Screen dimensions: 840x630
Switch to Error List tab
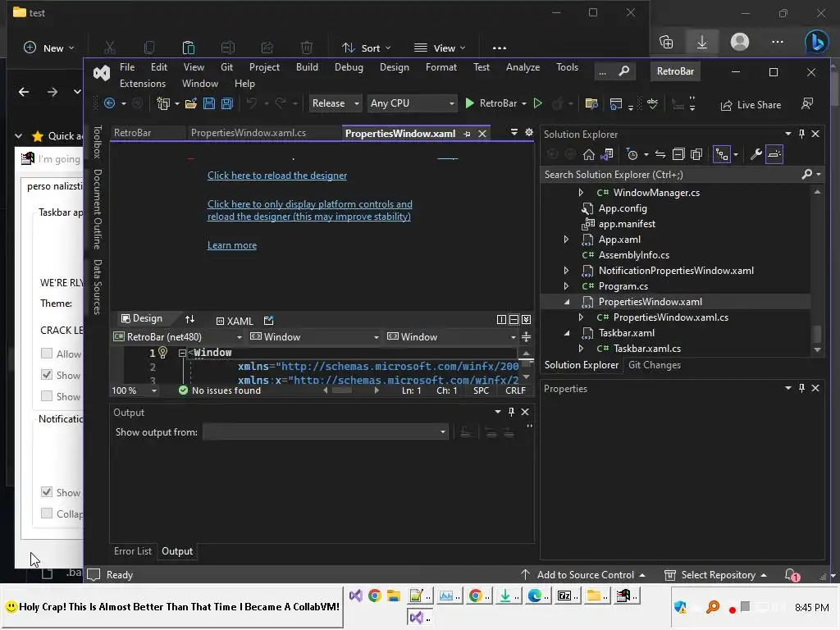point(133,551)
